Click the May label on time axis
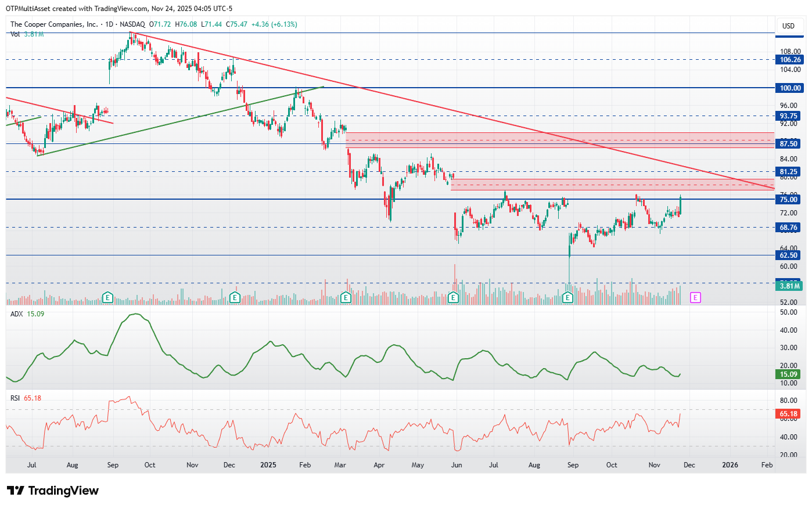The image size is (812, 508). [418, 465]
